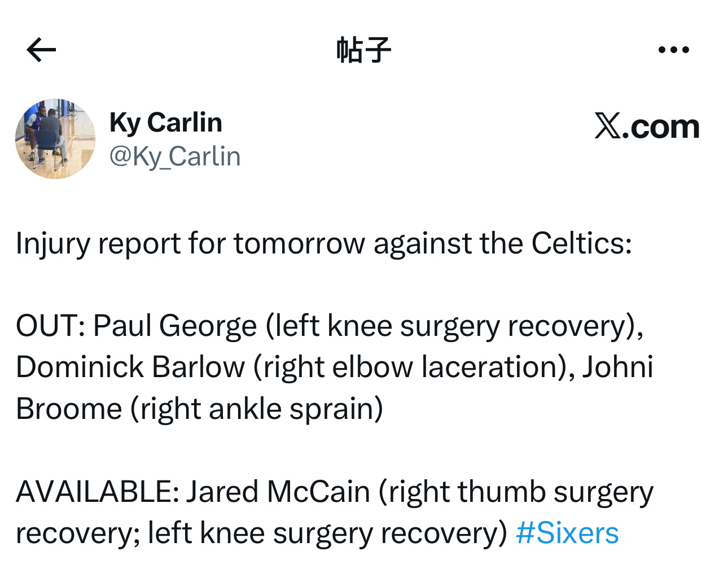Click the name "Dominick Barlow"
728x586 pixels.
[130, 368]
